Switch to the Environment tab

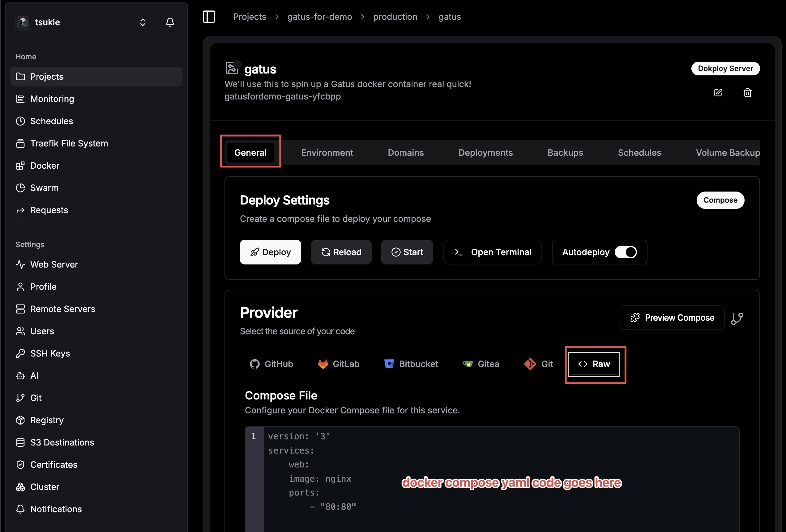click(x=327, y=153)
